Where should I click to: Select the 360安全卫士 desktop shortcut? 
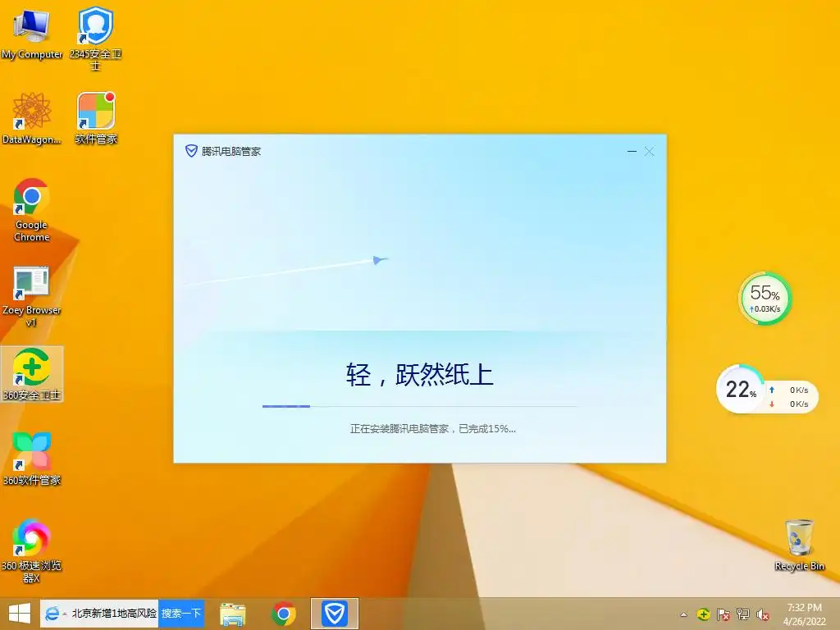tap(32, 374)
